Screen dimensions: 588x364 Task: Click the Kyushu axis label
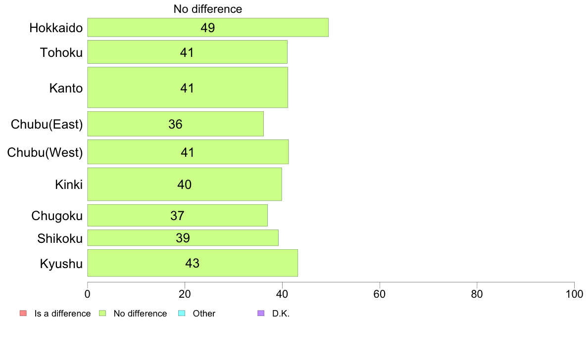click(61, 264)
